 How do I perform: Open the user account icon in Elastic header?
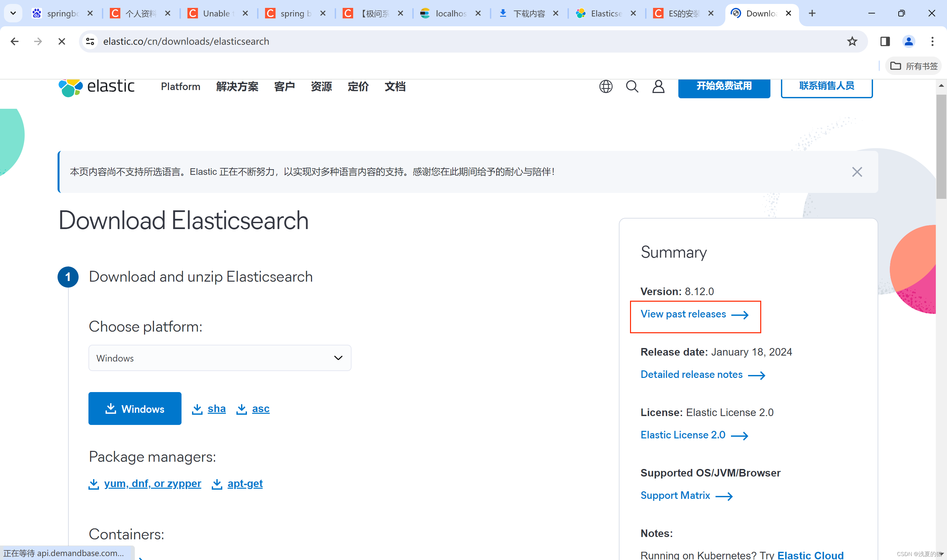pos(658,86)
